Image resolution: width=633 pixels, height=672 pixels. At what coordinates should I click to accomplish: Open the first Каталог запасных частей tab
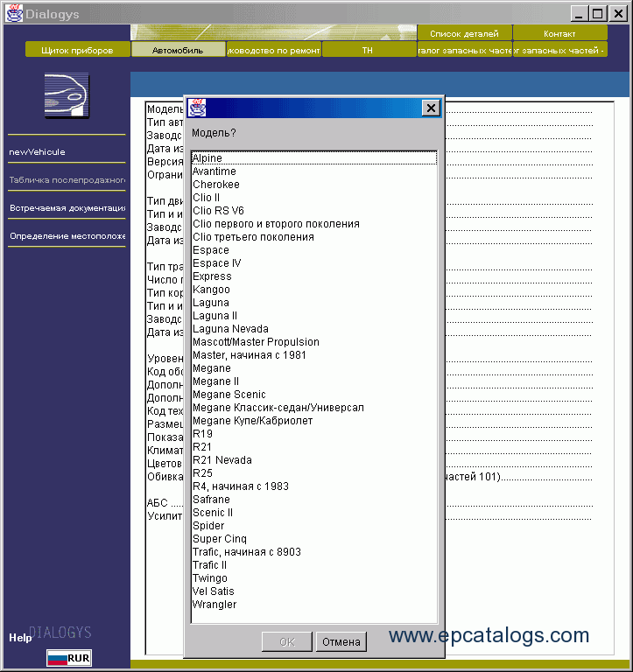(464, 50)
